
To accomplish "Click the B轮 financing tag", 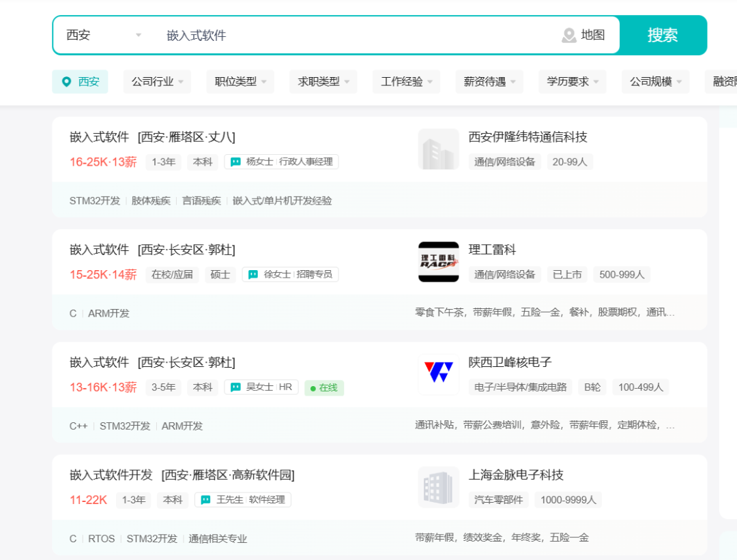I will tap(592, 387).
